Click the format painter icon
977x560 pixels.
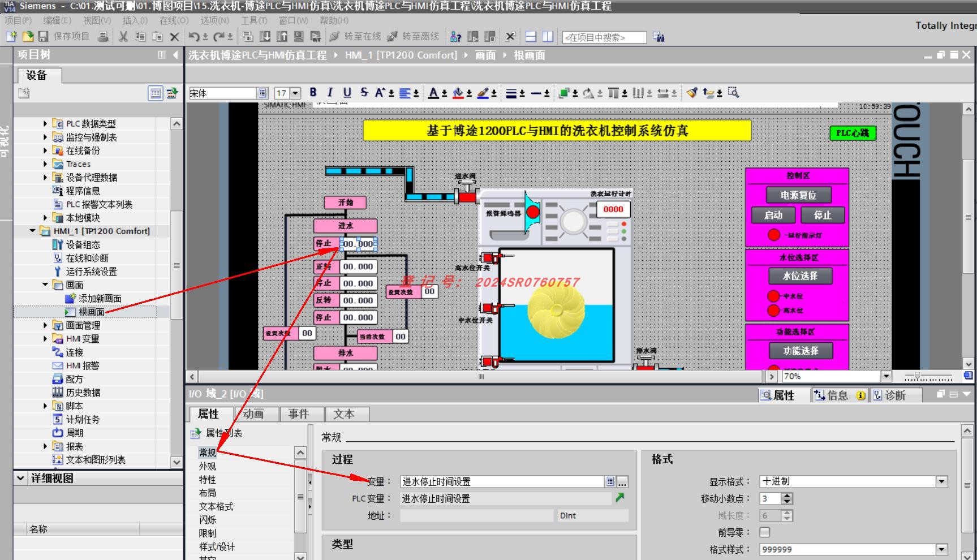point(692,92)
